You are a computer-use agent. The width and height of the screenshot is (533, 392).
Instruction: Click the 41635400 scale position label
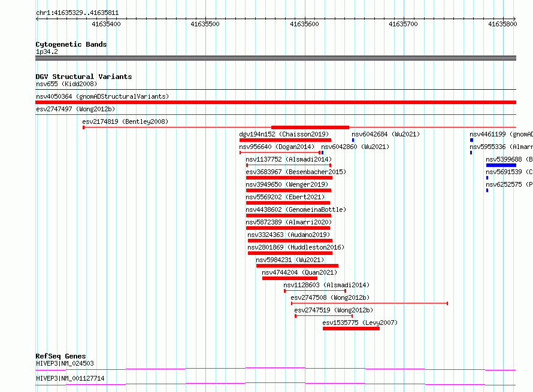[106, 24]
